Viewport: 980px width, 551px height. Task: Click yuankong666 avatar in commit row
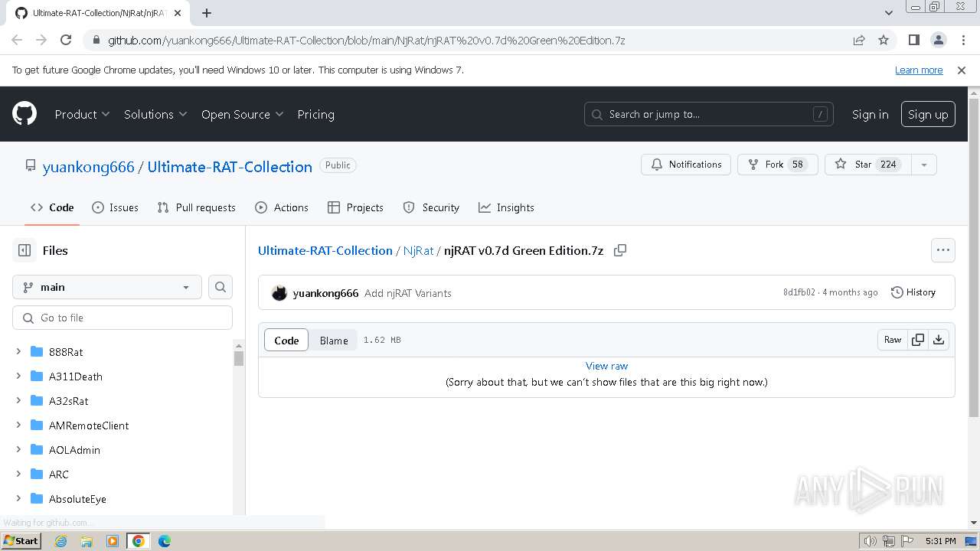[x=279, y=293]
